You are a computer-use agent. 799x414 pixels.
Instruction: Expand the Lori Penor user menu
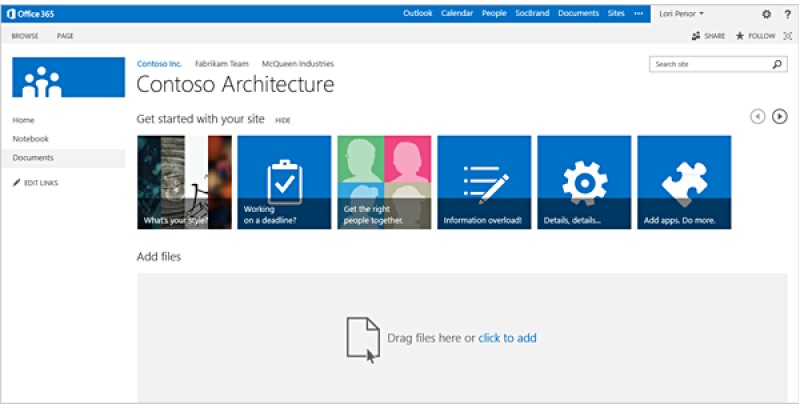pos(681,14)
